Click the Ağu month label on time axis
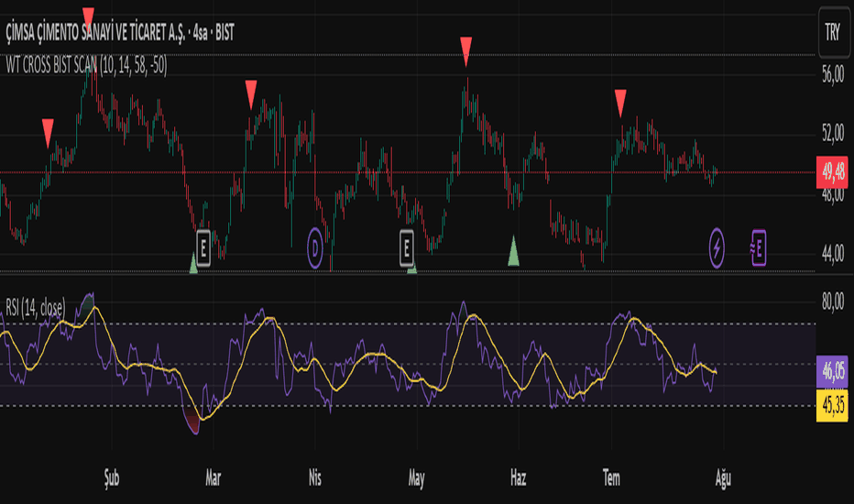The width and height of the screenshot is (854, 504). 723,479
